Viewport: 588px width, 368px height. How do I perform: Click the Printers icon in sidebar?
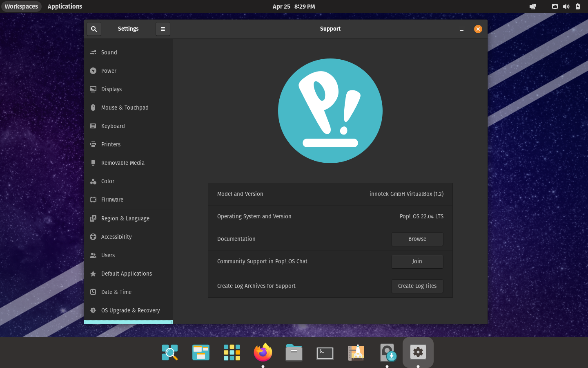point(93,144)
